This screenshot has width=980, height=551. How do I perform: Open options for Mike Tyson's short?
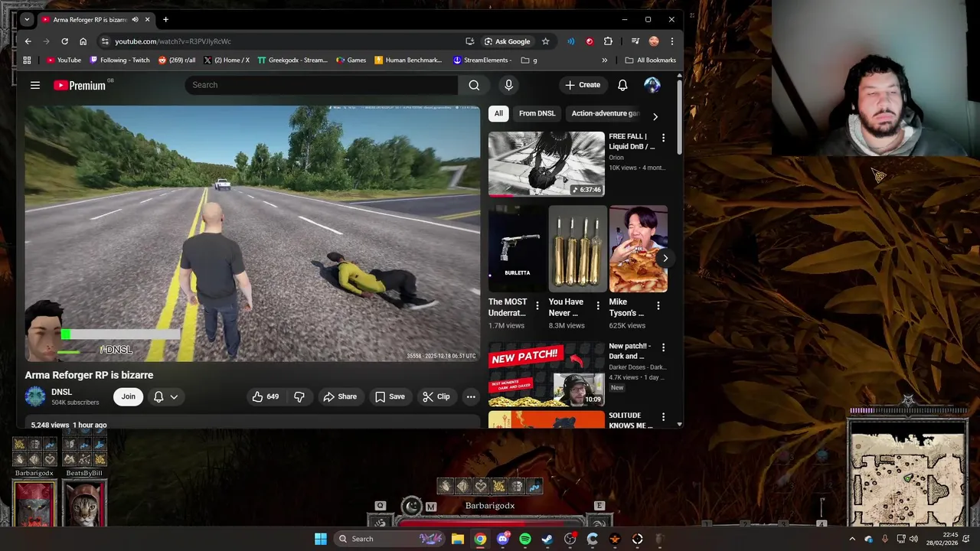pos(658,306)
